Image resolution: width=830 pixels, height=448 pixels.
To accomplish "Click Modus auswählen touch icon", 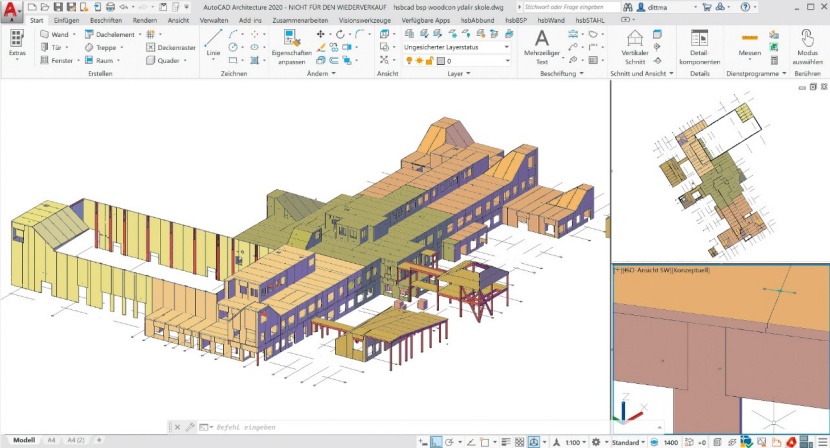I will (807, 45).
